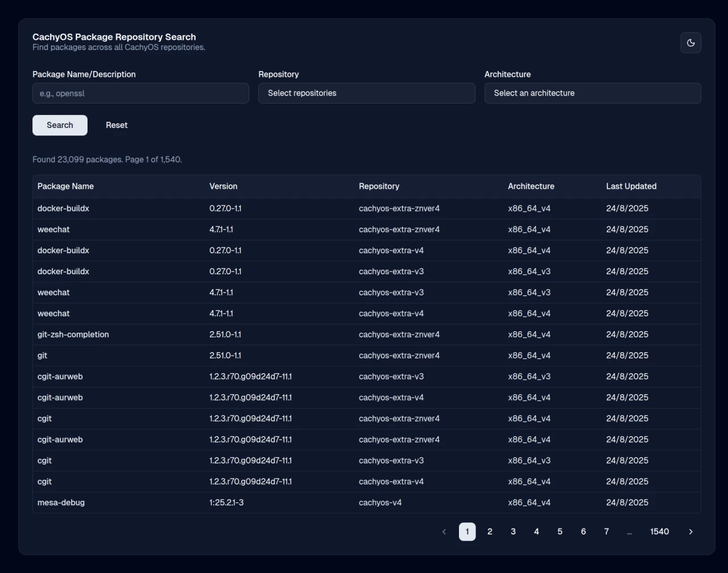Image resolution: width=728 pixels, height=573 pixels.
Task: Go to page 2 of results
Action: 490,531
